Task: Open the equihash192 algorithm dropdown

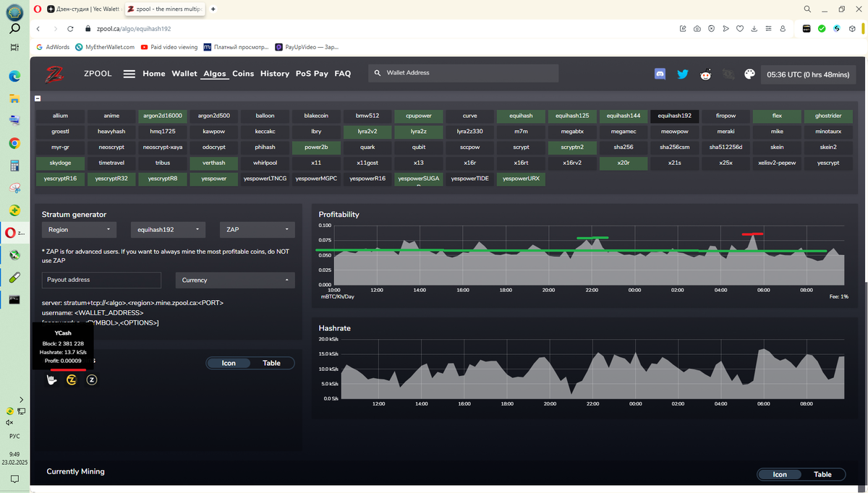Action: tap(168, 229)
